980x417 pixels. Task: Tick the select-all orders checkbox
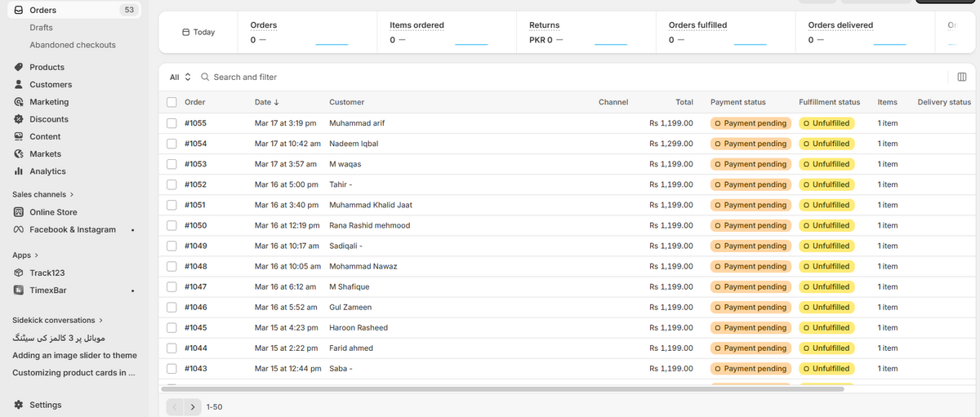tap(171, 102)
